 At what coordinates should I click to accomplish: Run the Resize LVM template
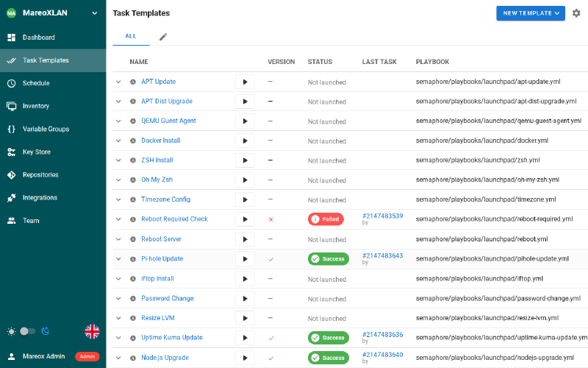(245, 318)
